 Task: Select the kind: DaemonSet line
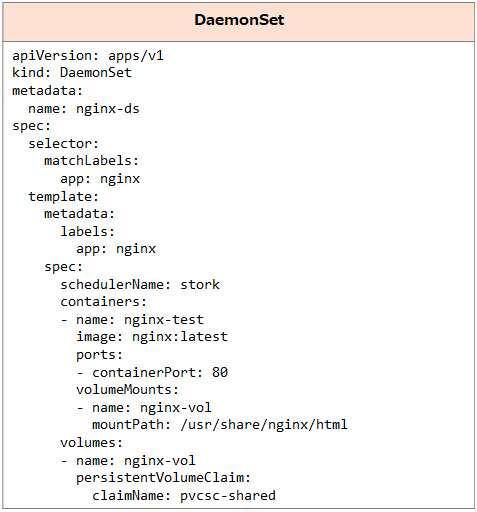pyautogui.click(x=72, y=73)
